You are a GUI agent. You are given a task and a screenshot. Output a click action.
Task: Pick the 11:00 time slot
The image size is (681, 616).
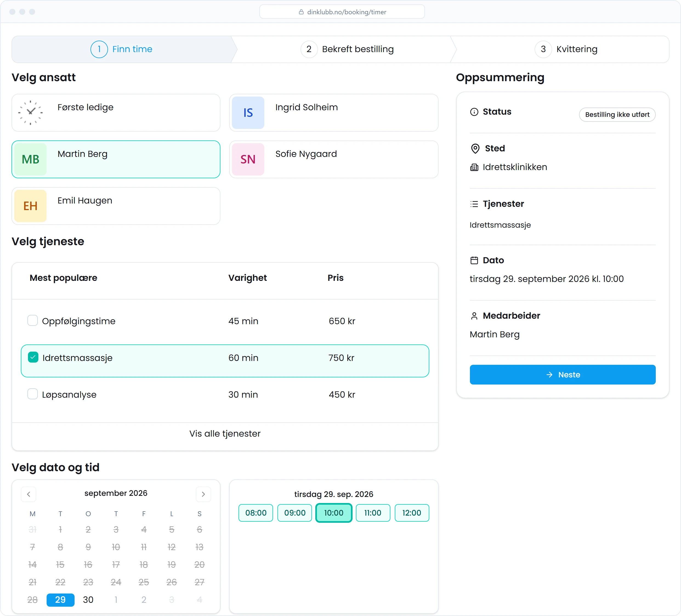click(373, 513)
